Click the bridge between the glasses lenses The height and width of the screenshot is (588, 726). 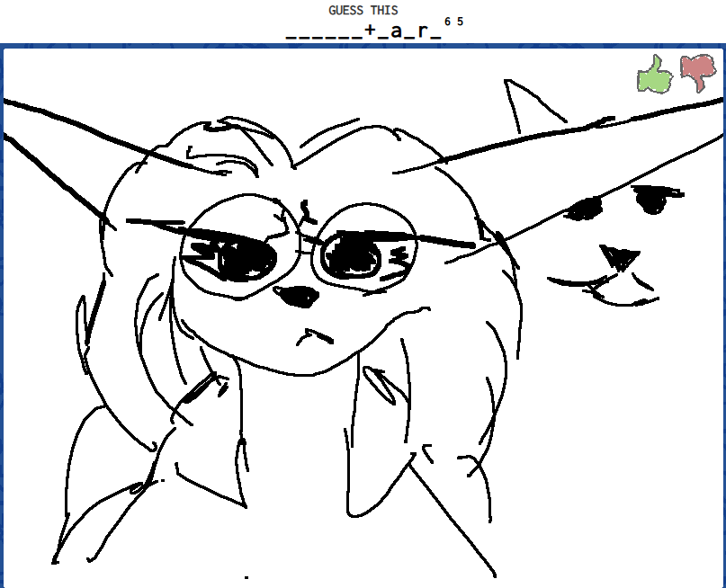pyautogui.click(x=309, y=240)
